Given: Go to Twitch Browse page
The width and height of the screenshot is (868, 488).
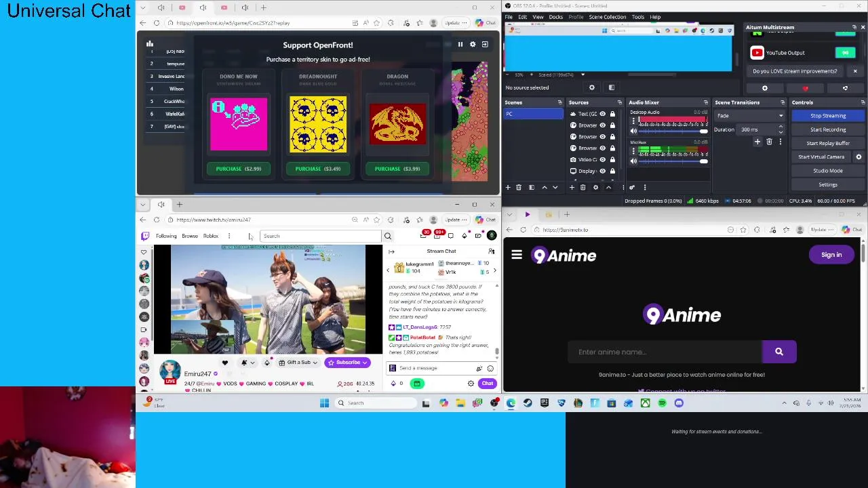Looking at the screenshot, I should (x=190, y=236).
